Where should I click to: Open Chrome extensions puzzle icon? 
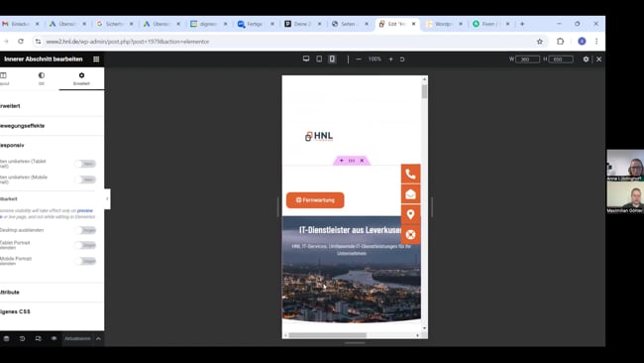[x=560, y=41]
